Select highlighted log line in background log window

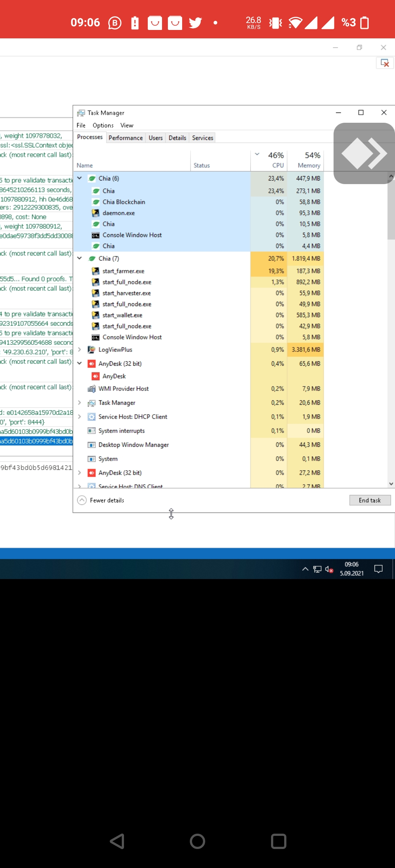36,441
